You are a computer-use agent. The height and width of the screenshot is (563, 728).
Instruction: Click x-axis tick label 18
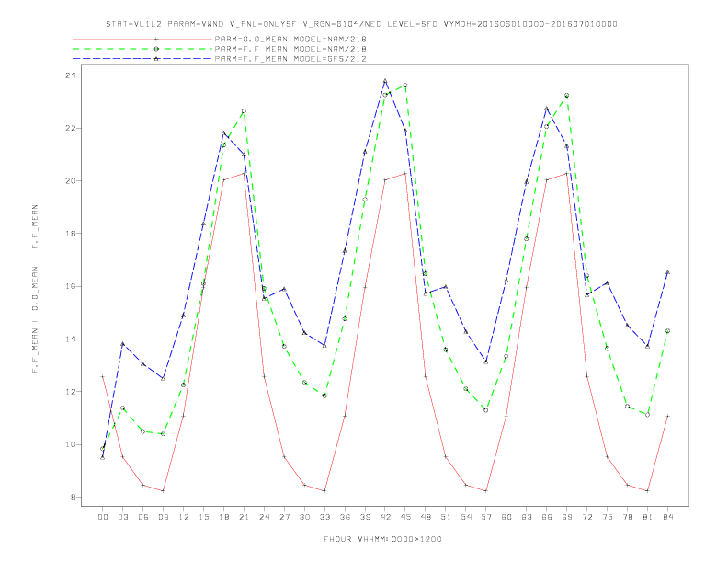223,517
